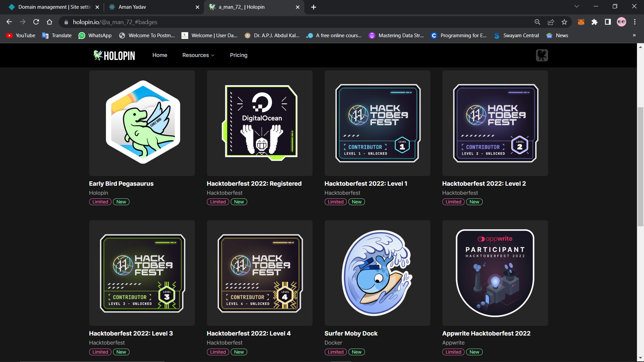644x362 pixels.
Task: Click the Appwrite issuer label
Action: [453, 343]
